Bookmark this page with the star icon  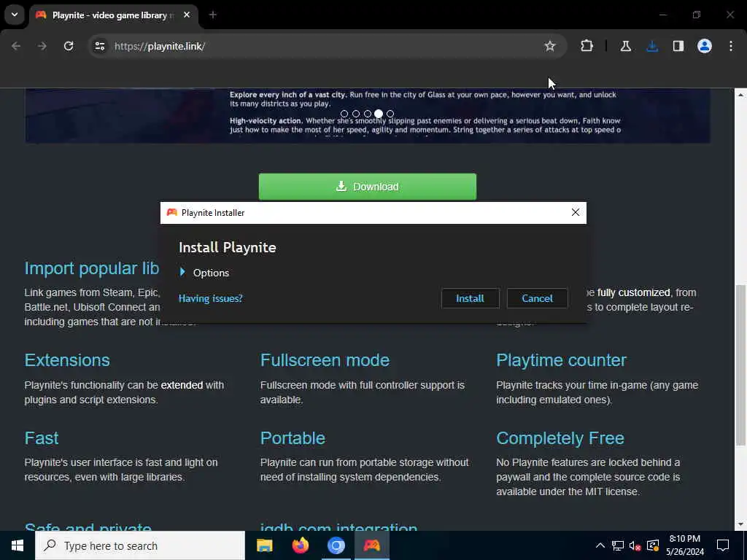coord(550,46)
